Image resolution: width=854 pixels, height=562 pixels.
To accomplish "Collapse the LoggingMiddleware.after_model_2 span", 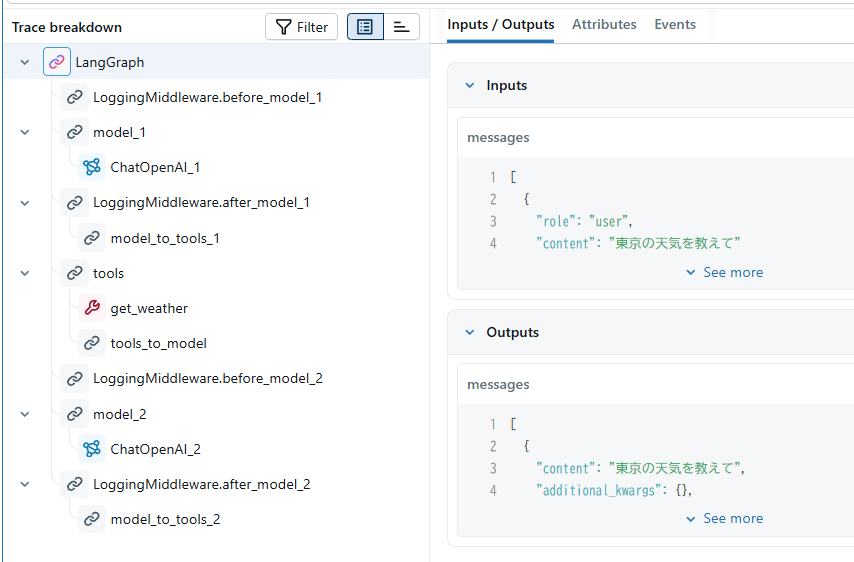I will (x=25, y=484).
